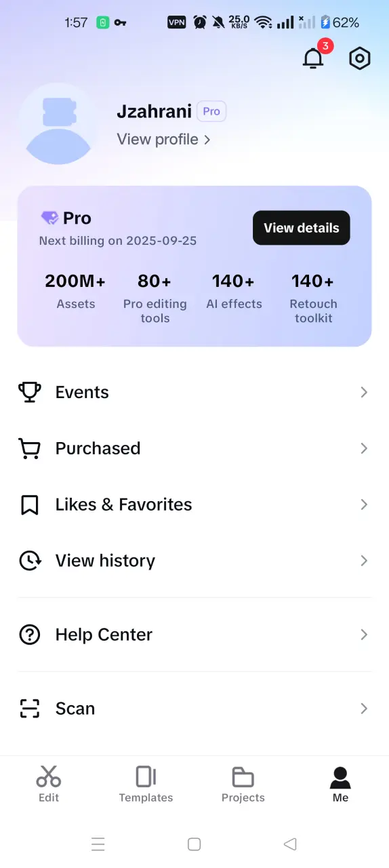
Task: Tap the Scan frame icon
Action: 29,709
